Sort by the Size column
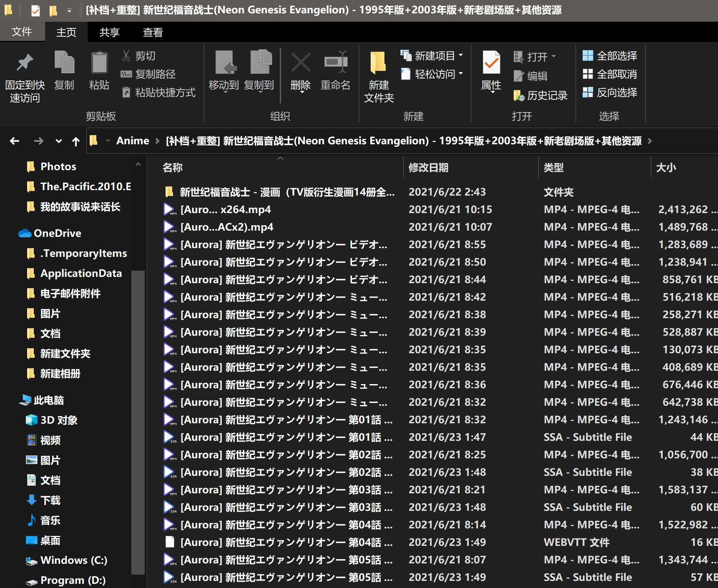Viewport: 718px width, 588px height. (684, 168)
